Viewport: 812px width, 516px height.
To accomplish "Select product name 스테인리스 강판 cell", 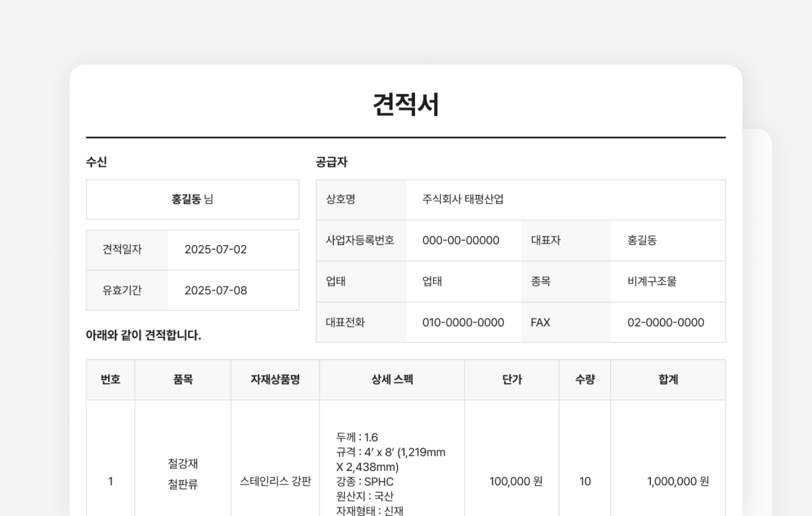I will (x=275, y=481).
